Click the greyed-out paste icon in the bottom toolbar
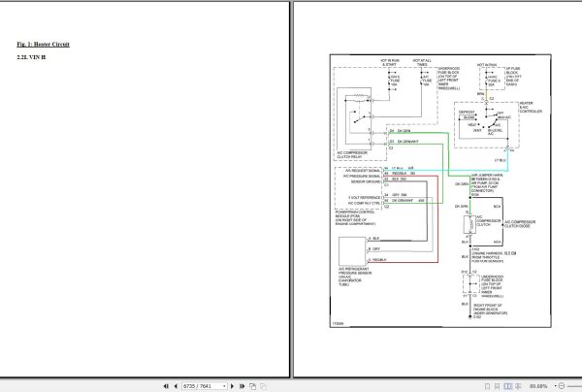582x392 pixels. [x=263, y=386]
